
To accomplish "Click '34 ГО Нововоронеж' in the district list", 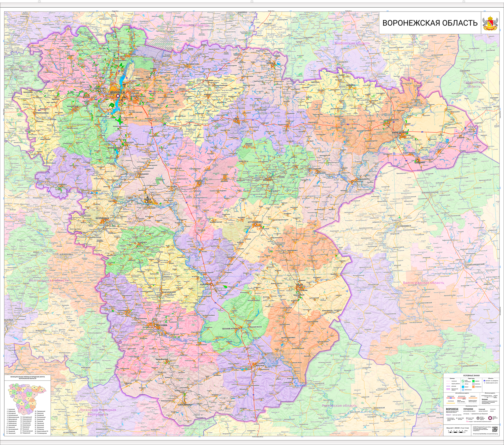I will coord(41,433).
